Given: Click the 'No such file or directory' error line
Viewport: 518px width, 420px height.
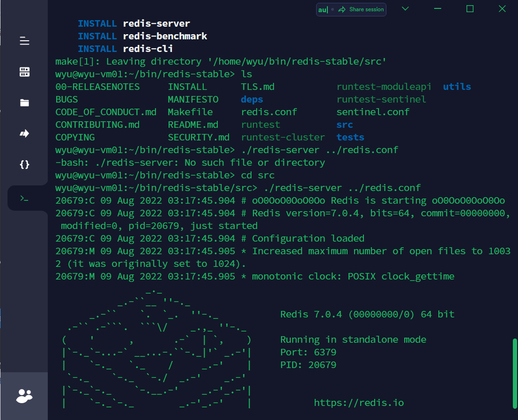Looking at the screenshot, I should 190,163.
